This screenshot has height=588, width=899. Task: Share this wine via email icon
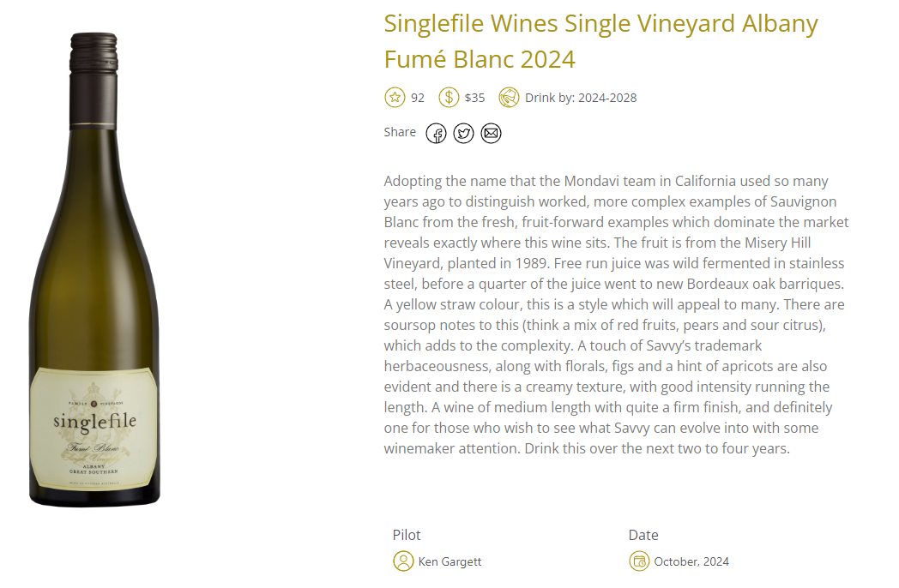(491, 134)
